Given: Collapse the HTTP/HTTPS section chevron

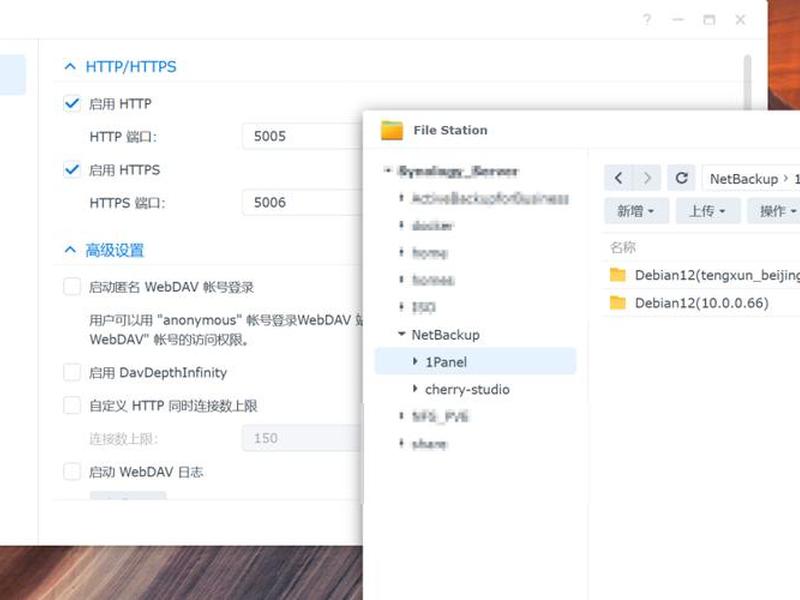Looking at the screenshot, I should pyautogui.click(x=70, y=66).
